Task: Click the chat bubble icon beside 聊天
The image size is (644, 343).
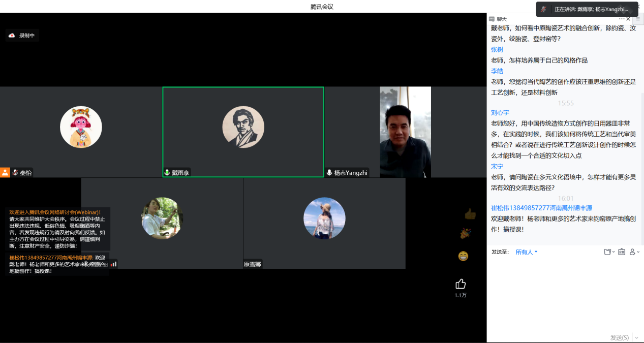Action: [492, 19]
